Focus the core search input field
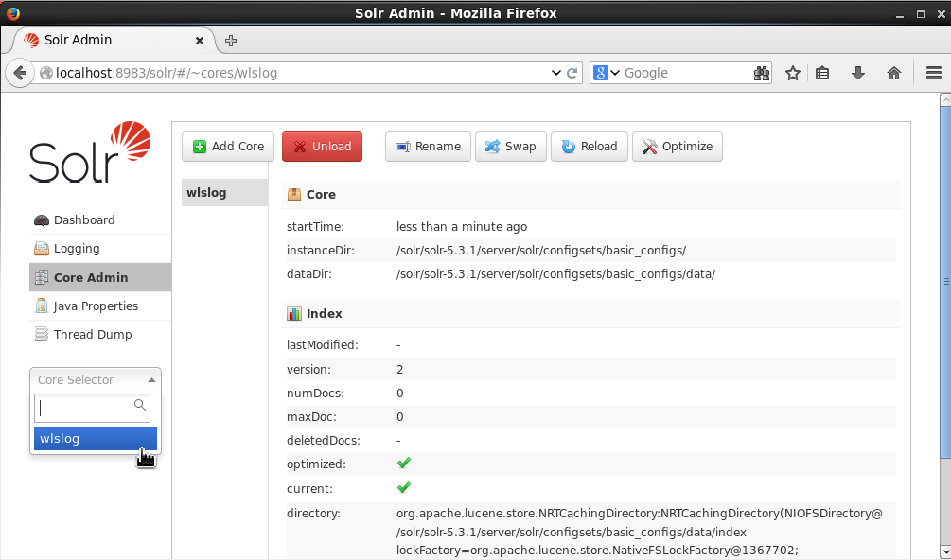This screenshot has width=951, height=560. point(92,408)
